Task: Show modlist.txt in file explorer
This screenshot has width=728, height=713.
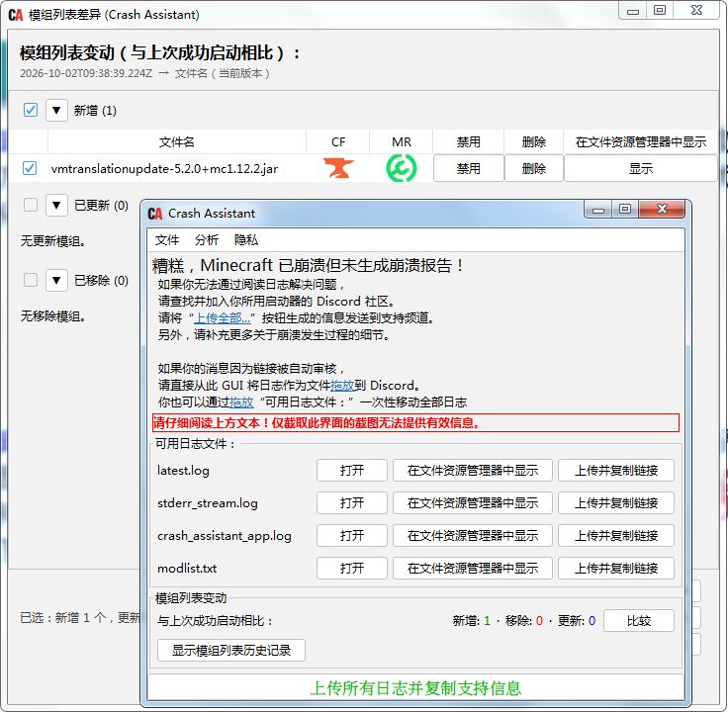Action: click(473, 569)
